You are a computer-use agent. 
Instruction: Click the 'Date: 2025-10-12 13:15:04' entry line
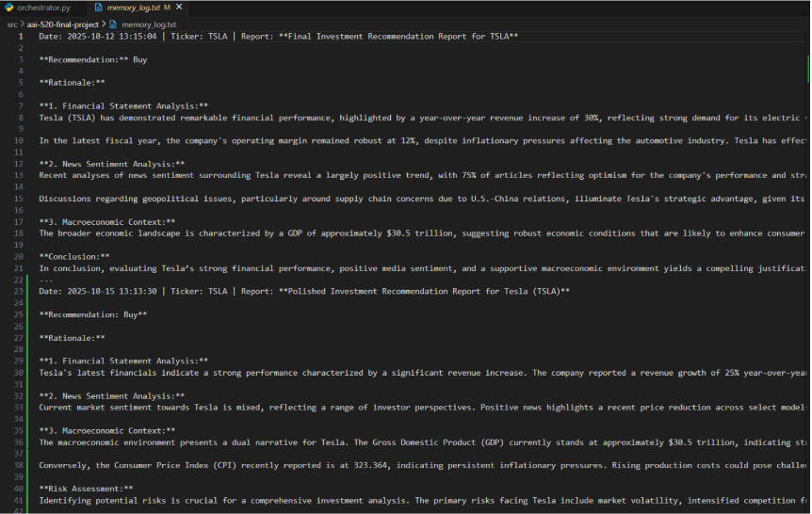[x=279, y=36]
